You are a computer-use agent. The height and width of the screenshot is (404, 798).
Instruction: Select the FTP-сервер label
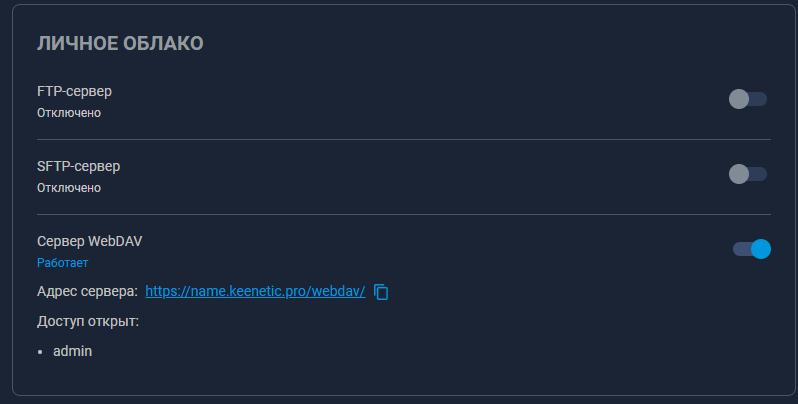[x=74, y=92]
